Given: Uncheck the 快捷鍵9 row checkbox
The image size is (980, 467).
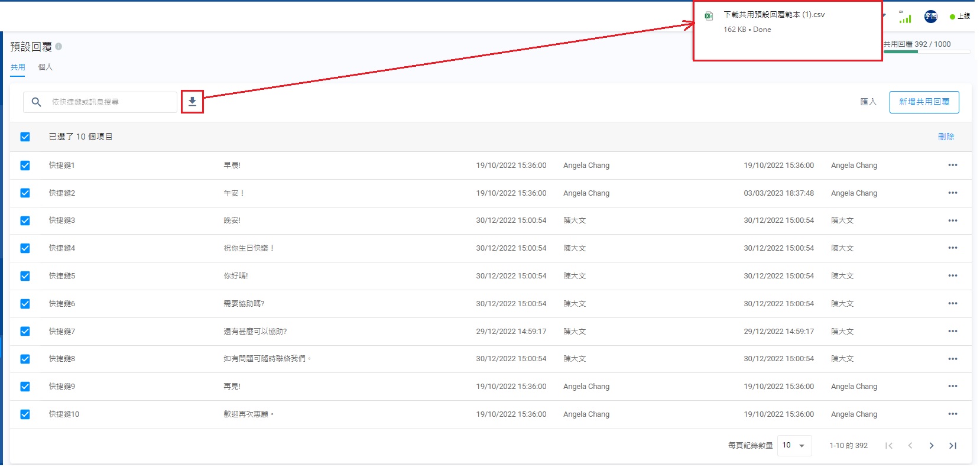Looking at the screenshot, I should point(25,387).
